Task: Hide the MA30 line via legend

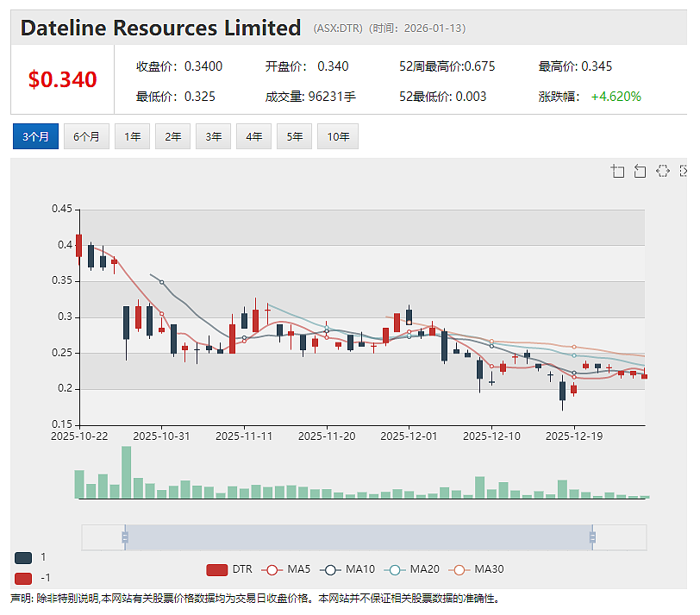Action: point(476,569)
